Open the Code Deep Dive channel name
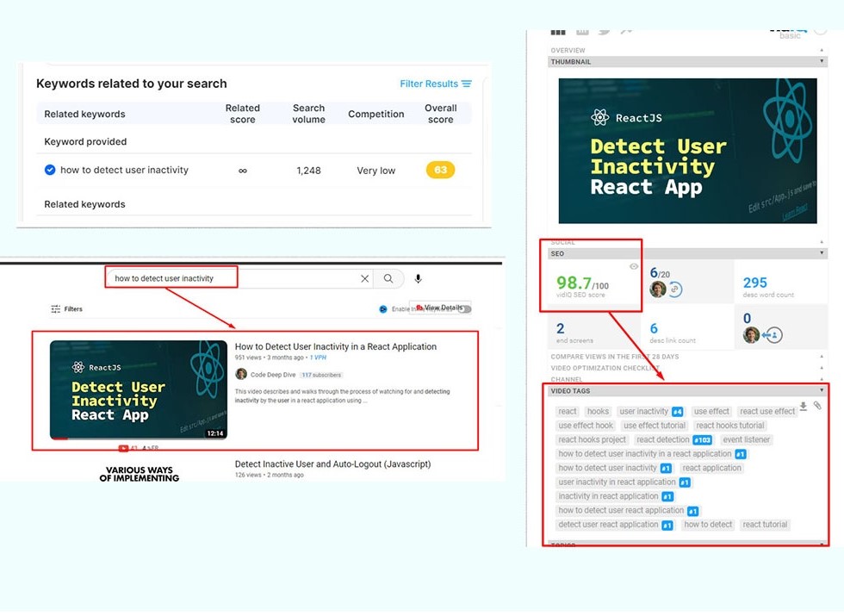The width and height of the screenshot is (844, 616). tap(273, 375)
